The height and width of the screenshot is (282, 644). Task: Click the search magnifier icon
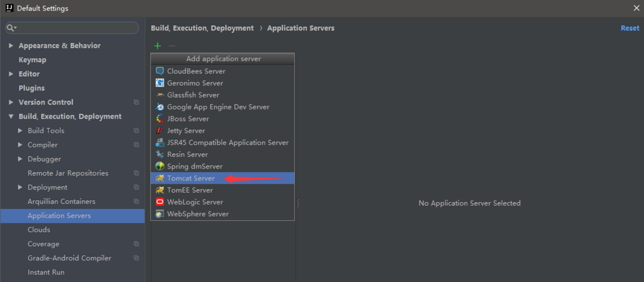pos(12,28)
